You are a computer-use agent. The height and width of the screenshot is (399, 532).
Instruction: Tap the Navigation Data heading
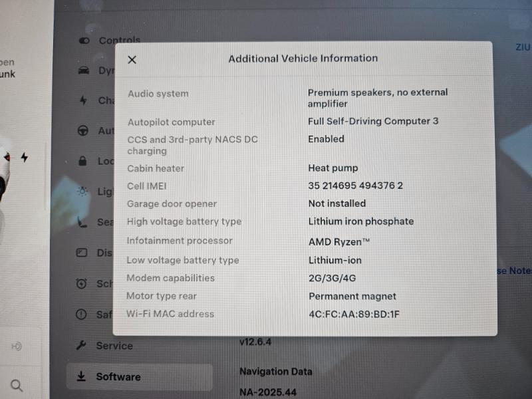click(x=275, y=371)
